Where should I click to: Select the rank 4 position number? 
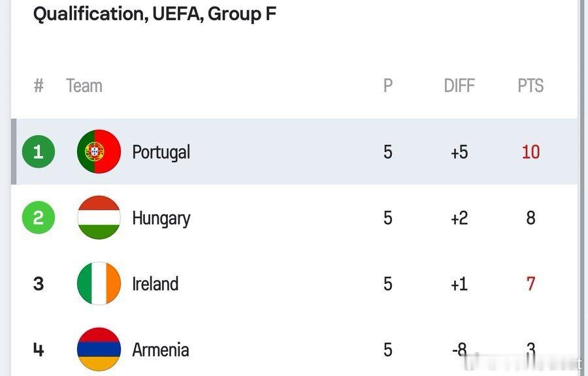pyautogui.click(x=39, y=350)
